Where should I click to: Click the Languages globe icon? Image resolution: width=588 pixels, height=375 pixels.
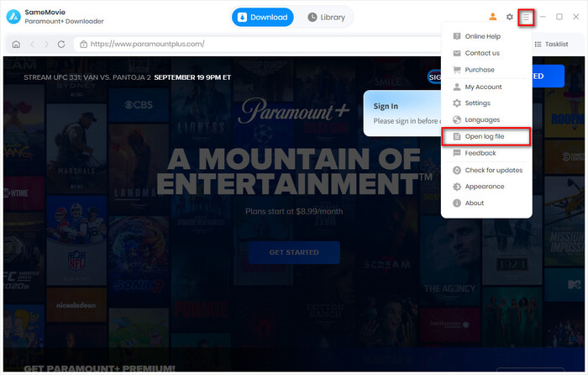[x=457, y=119]
